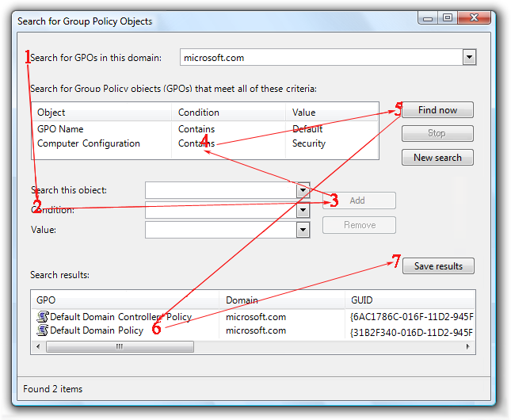
Task: Maximize the Search for Group Policy Objects window
Action: (448, 18)
